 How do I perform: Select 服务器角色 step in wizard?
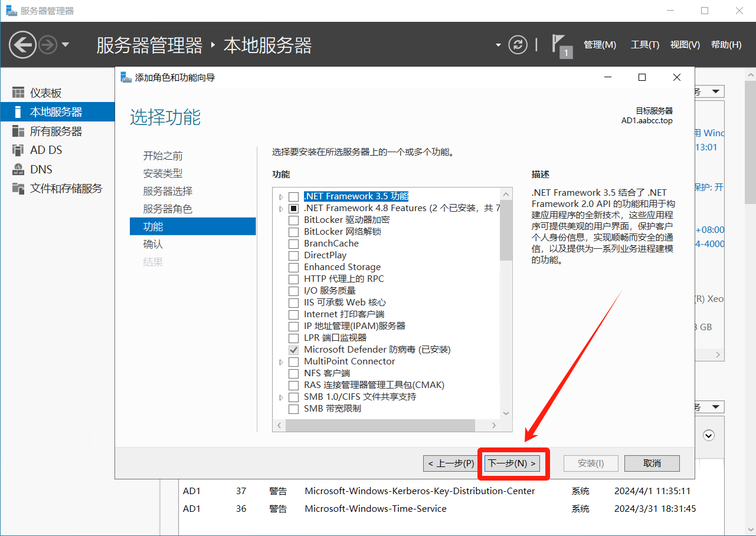pos(168,209)
